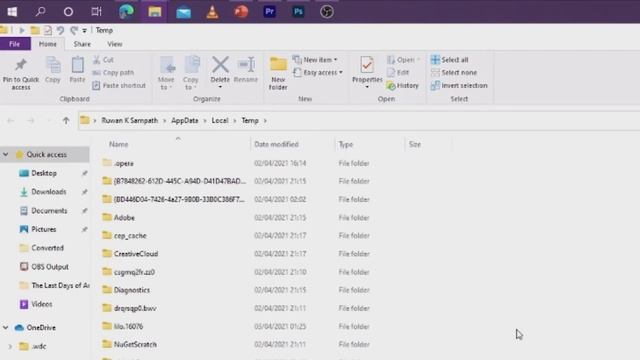
Task: Select OBS Output in sidebar
Action: coord(50,267)
